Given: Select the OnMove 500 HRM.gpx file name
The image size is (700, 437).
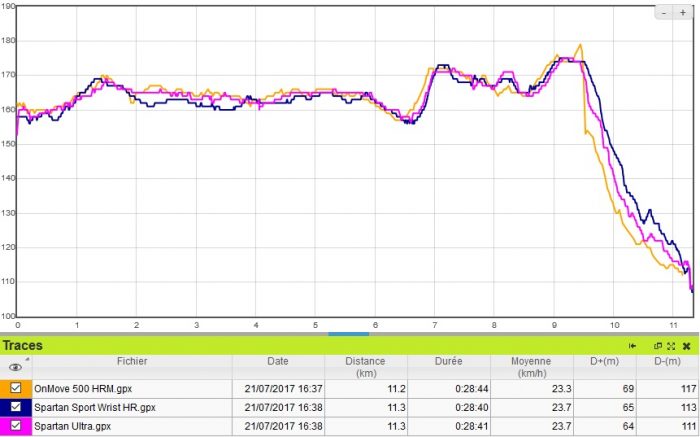Looking at the screenshot, I should 74,388.
